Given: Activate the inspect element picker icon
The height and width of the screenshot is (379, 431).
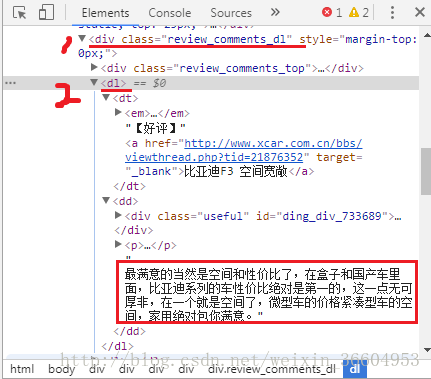Looking at the screenshot, I should click(x=19, y=13).
